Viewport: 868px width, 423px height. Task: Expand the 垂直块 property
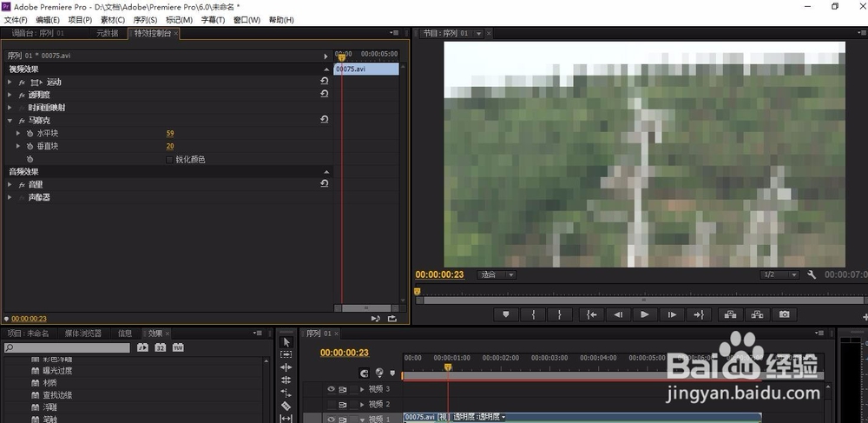tap(18, 146)
